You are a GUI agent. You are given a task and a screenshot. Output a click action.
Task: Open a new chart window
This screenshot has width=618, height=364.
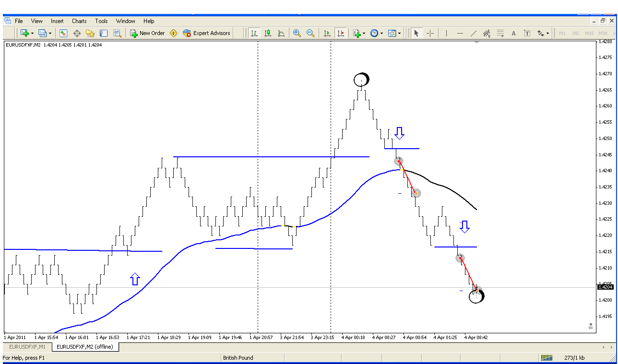[x=24, y=33]
